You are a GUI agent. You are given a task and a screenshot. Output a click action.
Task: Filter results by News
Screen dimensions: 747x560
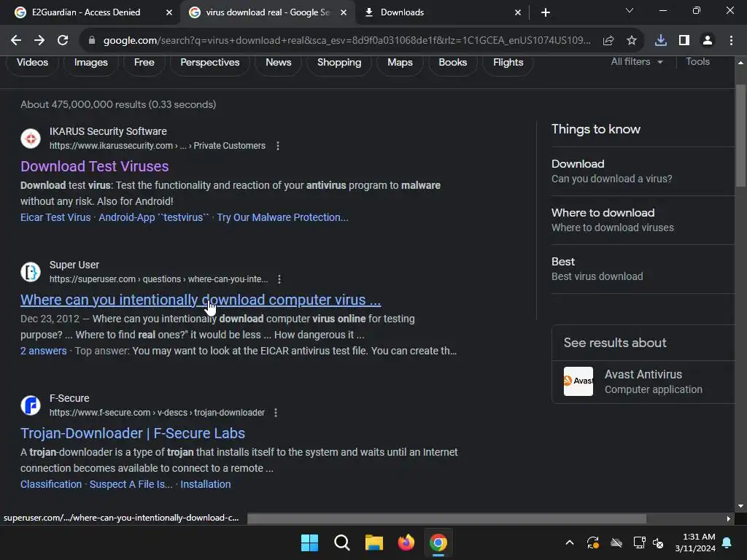278,63
